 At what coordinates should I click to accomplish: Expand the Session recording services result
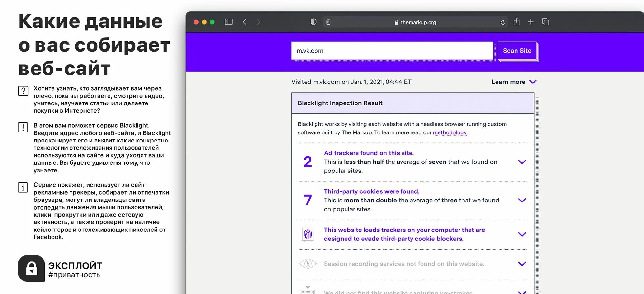(522, 264)
